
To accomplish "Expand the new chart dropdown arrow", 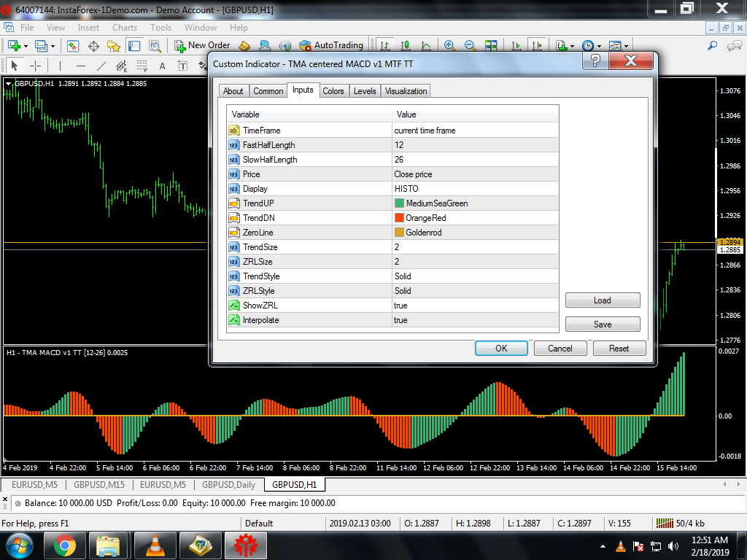I will click(x=26, y=46).
